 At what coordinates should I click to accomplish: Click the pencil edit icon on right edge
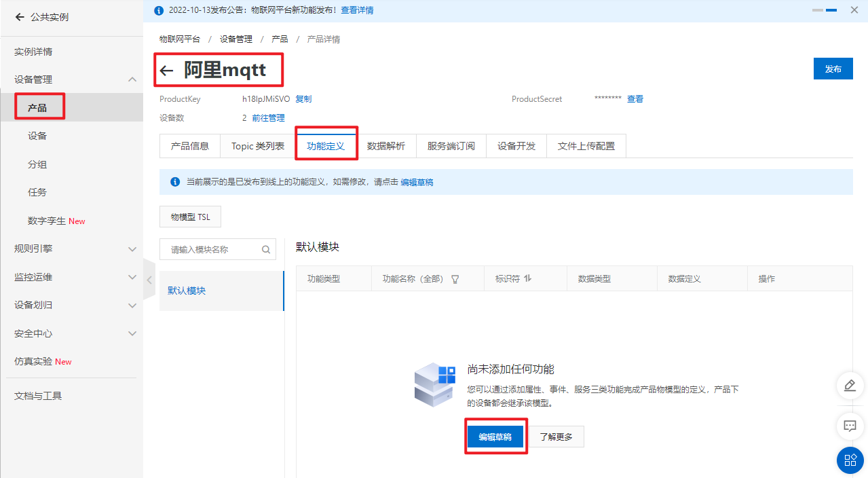click(850, 386)
